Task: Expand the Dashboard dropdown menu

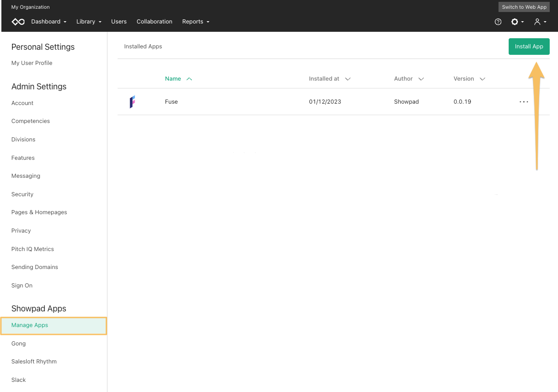Action: point(49,22)
